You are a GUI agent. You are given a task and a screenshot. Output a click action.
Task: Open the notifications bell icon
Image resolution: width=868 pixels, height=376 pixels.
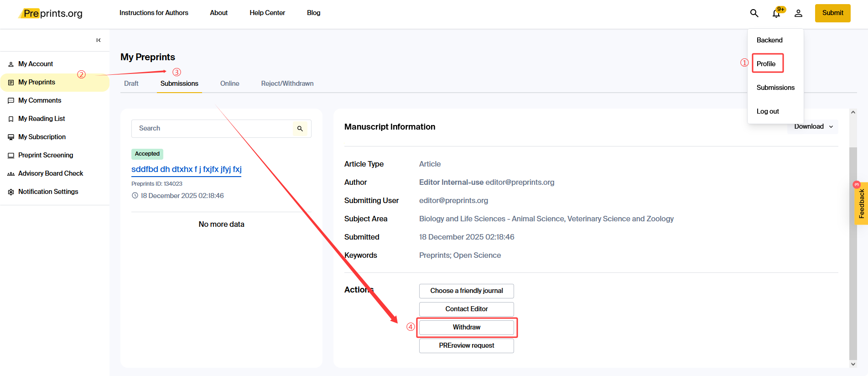tap(776, 13)
